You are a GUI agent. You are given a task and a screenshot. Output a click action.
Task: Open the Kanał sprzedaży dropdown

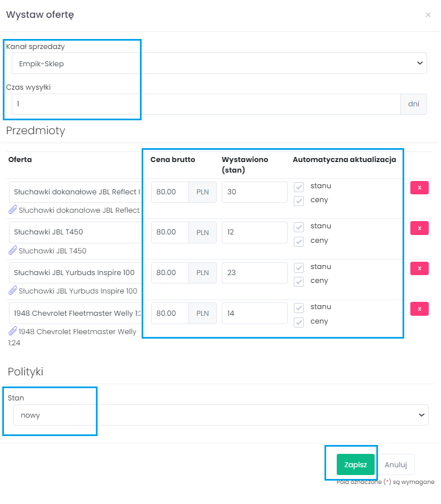tap(219, 63)
